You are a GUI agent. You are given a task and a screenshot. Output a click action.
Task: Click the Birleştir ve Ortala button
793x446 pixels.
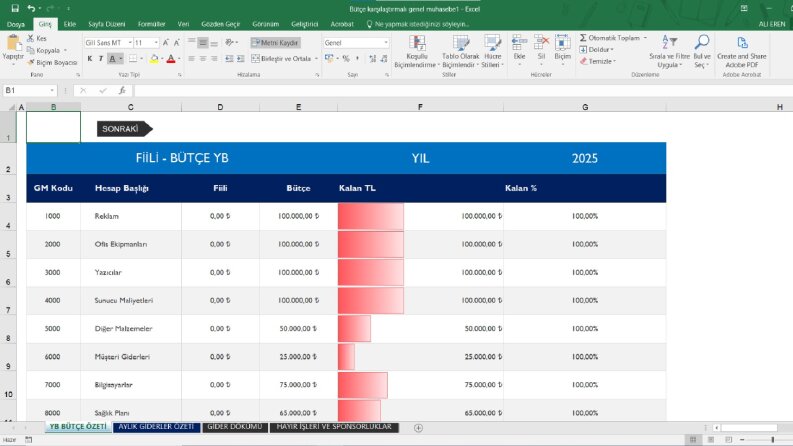pyautogui.click(x=281, y=59)
